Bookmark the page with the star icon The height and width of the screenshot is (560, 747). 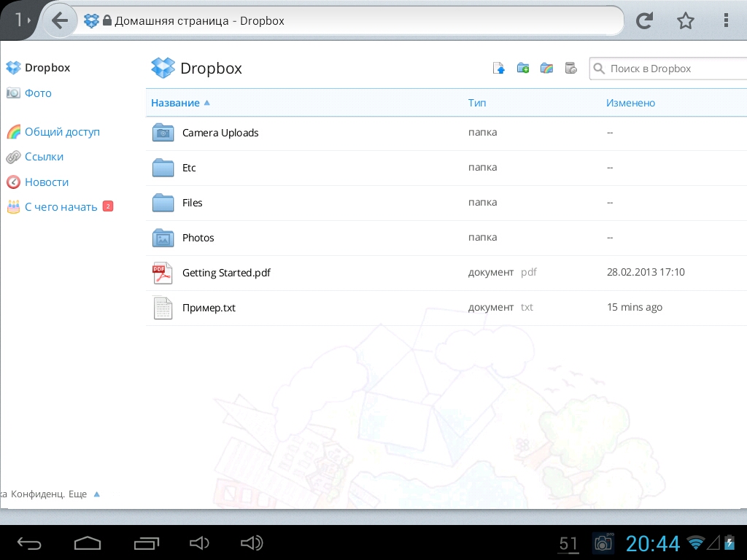(686, 20)
